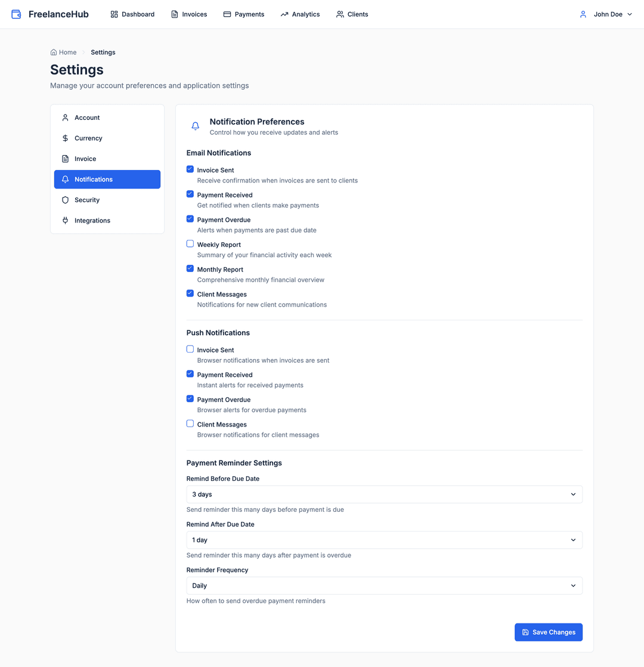Enable the Weekly Report email notification
This screenshot has height=667, width=644.
[190, 243]
